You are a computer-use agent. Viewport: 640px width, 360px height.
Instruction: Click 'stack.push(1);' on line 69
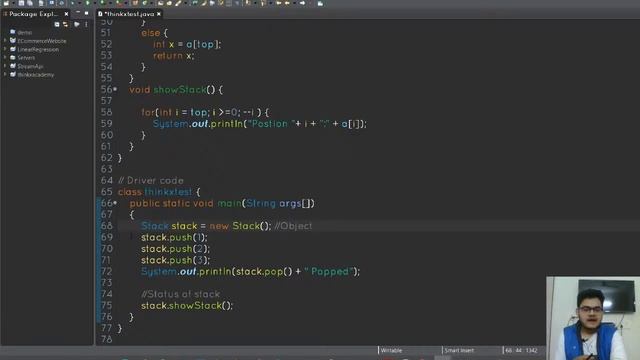point(174,237)
